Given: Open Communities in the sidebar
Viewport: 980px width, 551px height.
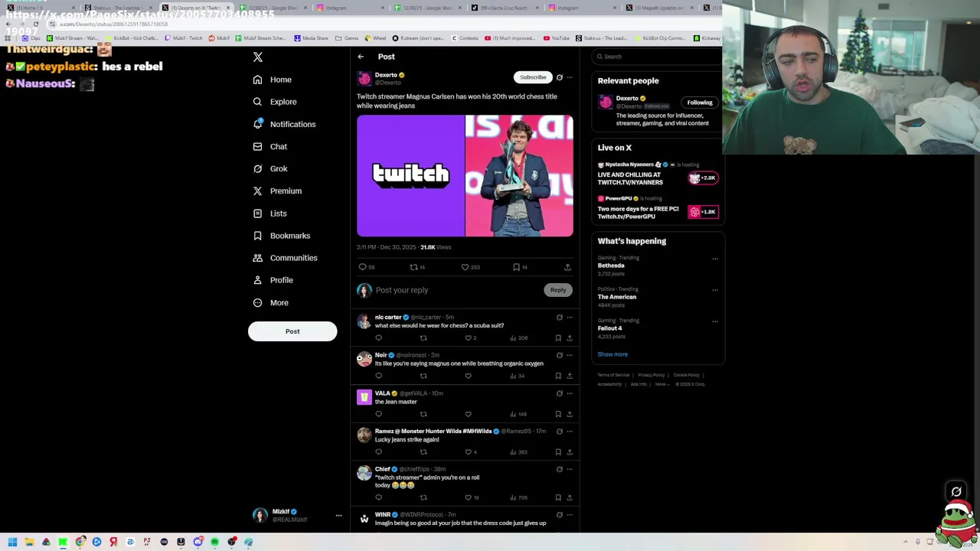Looking at the screenshot, I should point(285,258).
